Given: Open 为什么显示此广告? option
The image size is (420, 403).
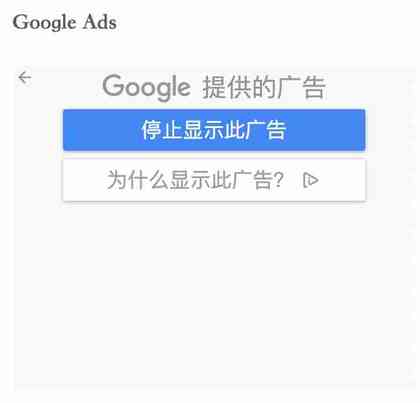Looking at the screenshot, I should [214, 180].
